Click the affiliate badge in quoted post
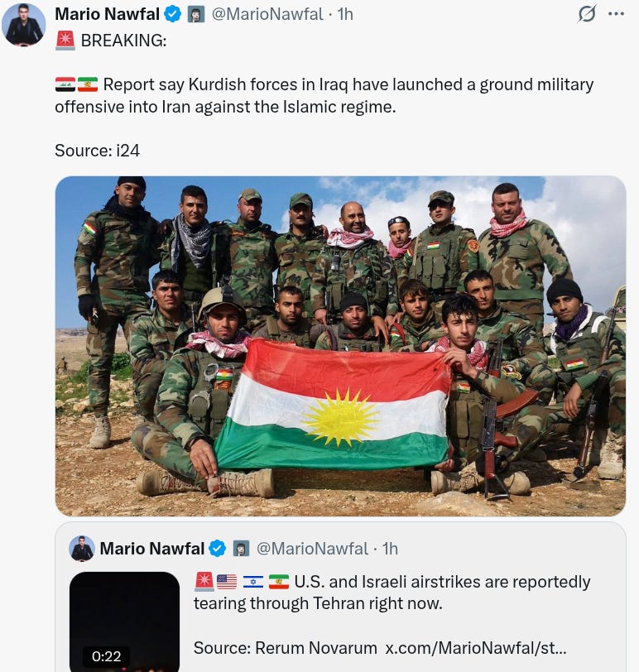Image resolution: width=639 pixels, height=672 pixels. click(241, 549)
